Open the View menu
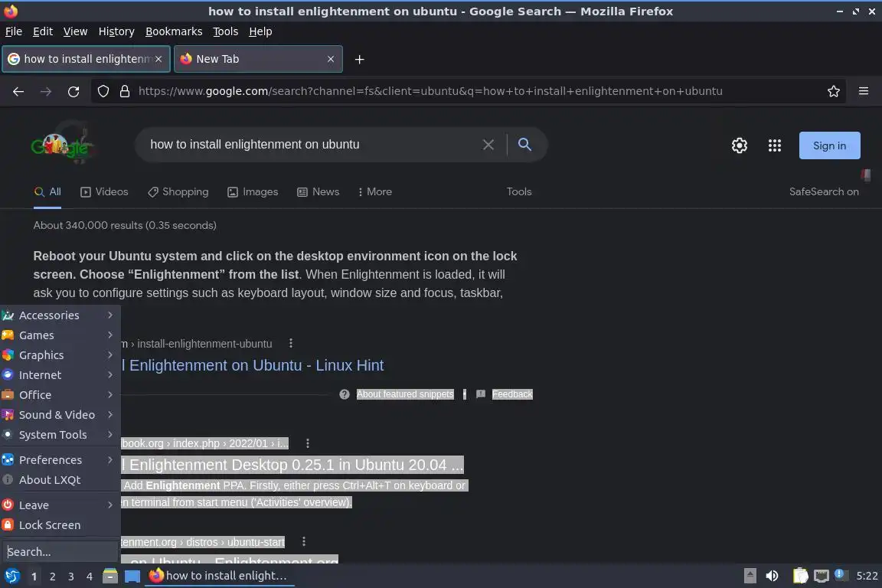Viewport: 882px width, 588px height. [75, 31]
